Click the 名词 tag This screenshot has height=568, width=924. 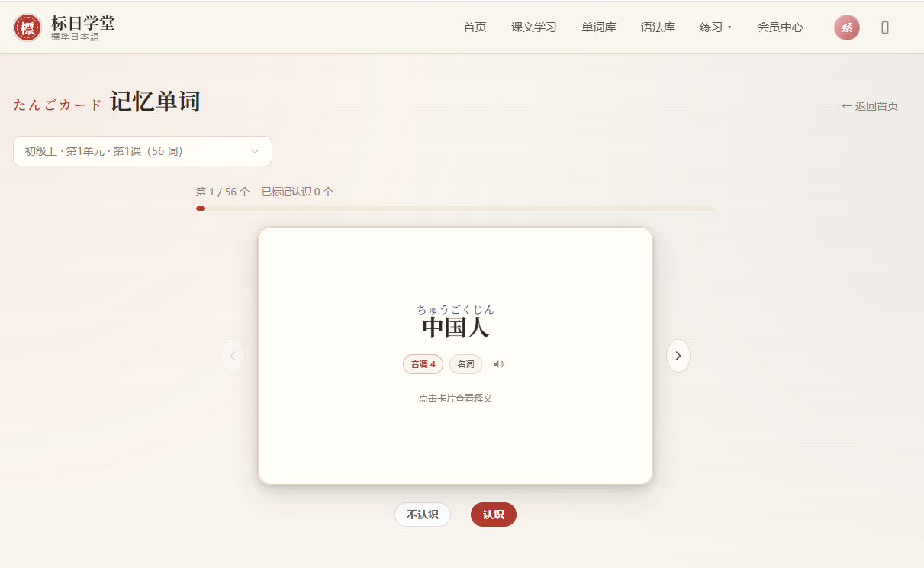pos(465,364)
